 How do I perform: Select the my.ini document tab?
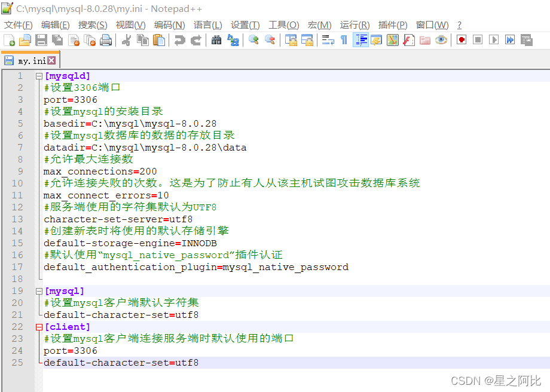tap(30, 61)
